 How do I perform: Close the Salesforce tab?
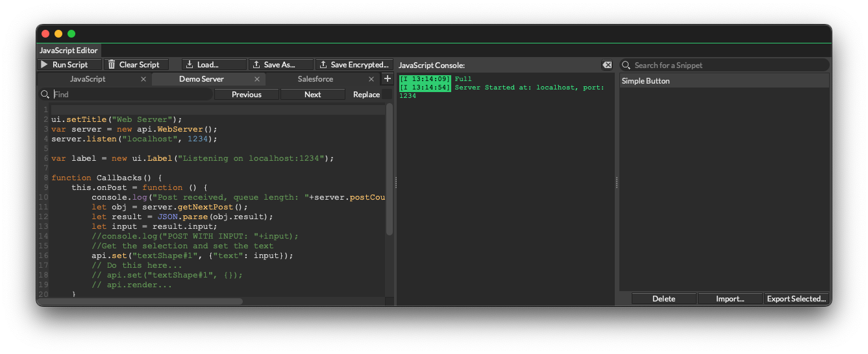coord(371,79)
